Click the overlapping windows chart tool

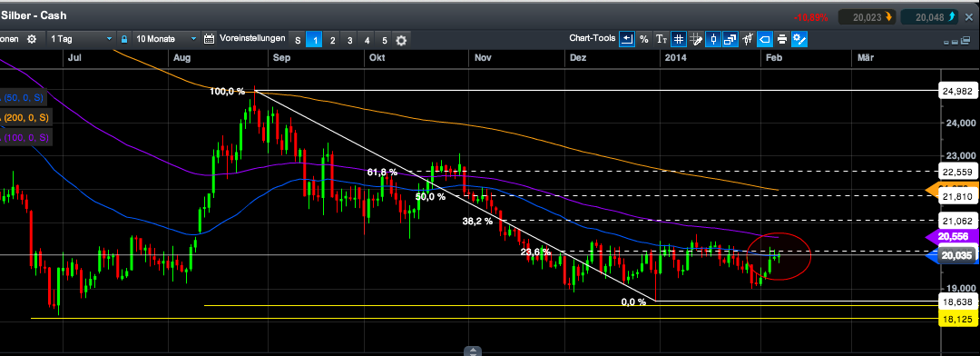pyautogui.click(x=730, y=39)
